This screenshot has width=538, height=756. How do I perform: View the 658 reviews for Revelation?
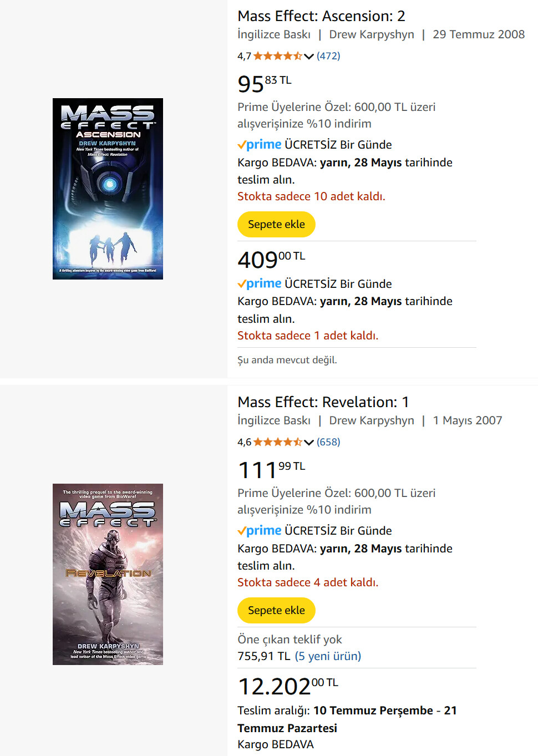[x=328, y=442]
